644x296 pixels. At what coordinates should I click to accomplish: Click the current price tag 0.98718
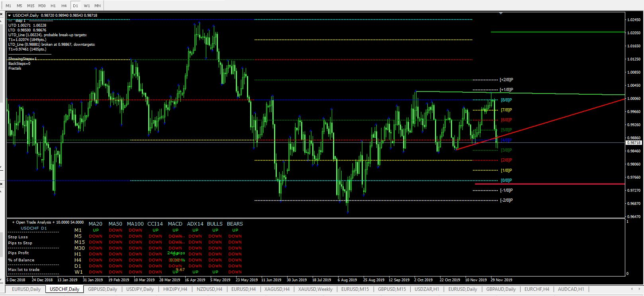coord(634,142)
